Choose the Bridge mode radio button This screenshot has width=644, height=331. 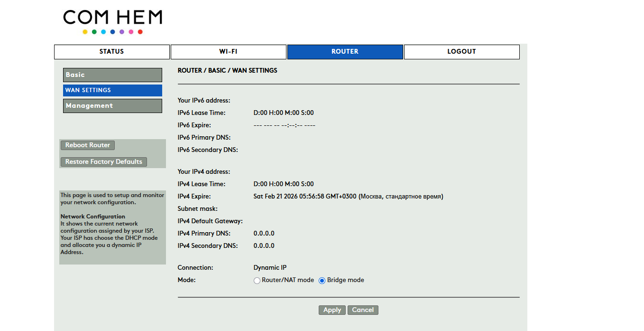click(322, 281)
